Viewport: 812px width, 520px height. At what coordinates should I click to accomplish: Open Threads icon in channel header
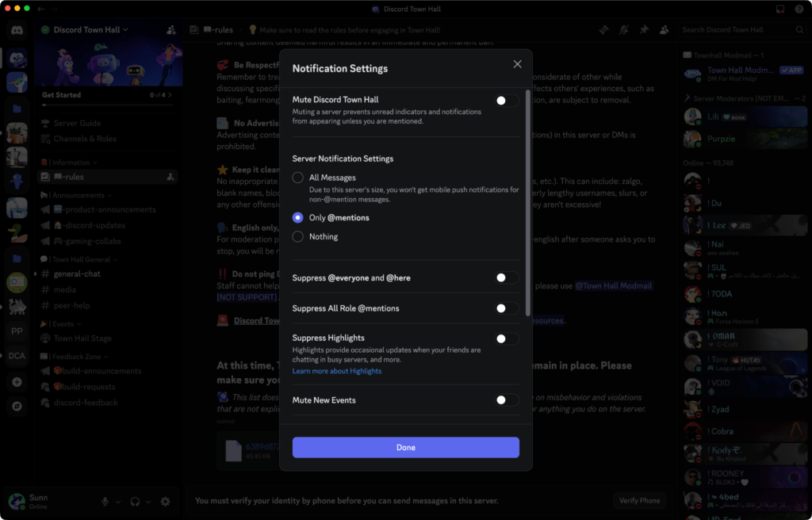coord(603,30)
